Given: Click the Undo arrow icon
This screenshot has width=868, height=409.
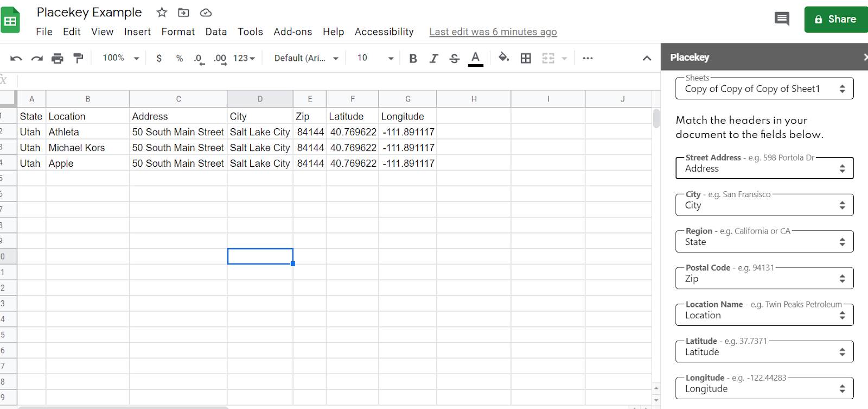Looking at the screenshot, I should coord(16,58).
